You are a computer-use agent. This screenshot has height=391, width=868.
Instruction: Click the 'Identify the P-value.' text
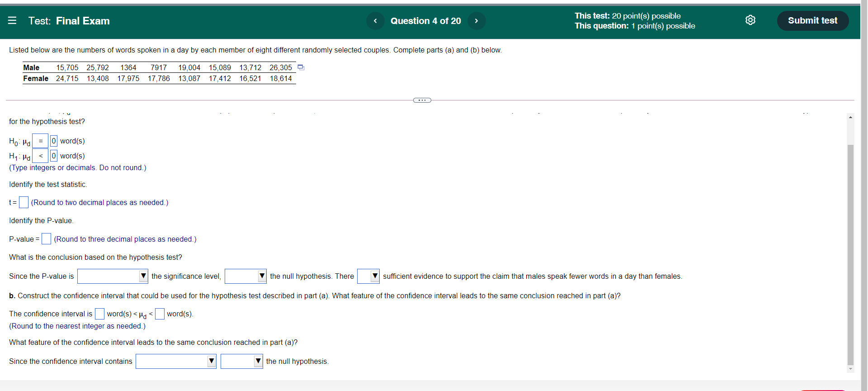click(x=41, y=220)
